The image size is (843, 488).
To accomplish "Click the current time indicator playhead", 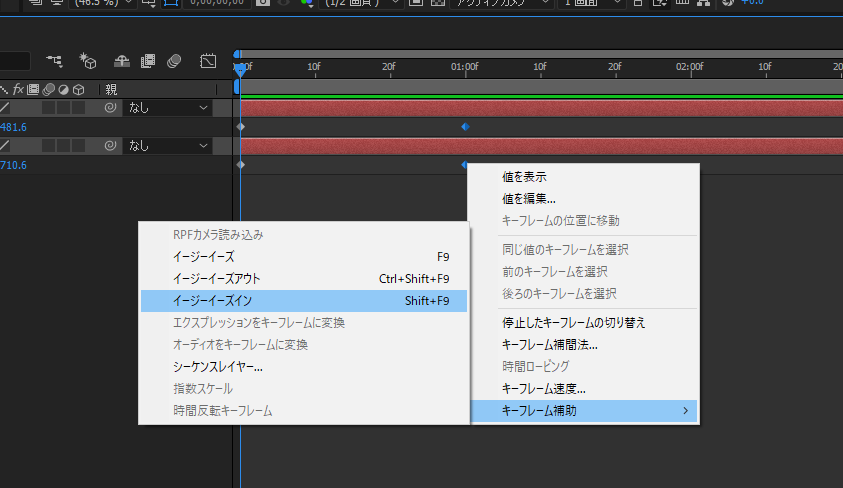I will tap(240, 69).
